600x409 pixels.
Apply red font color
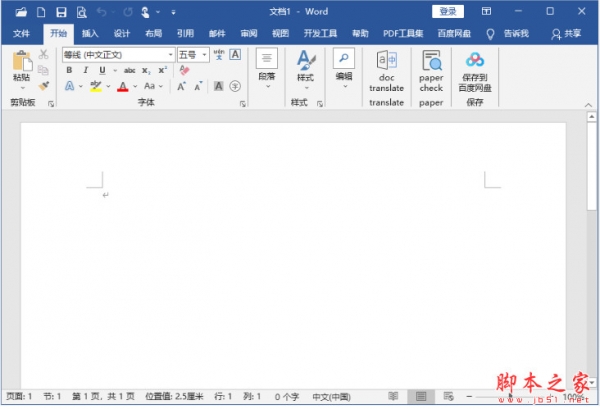pos(122,86)
